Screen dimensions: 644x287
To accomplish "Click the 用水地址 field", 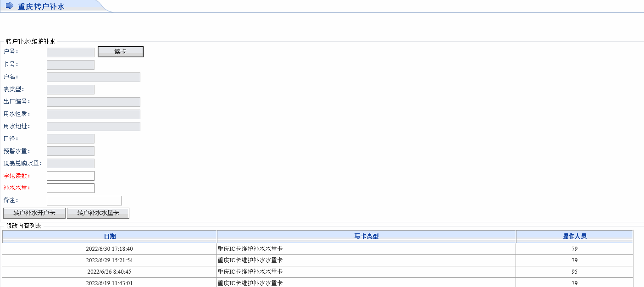I will [x=94, y=127].
